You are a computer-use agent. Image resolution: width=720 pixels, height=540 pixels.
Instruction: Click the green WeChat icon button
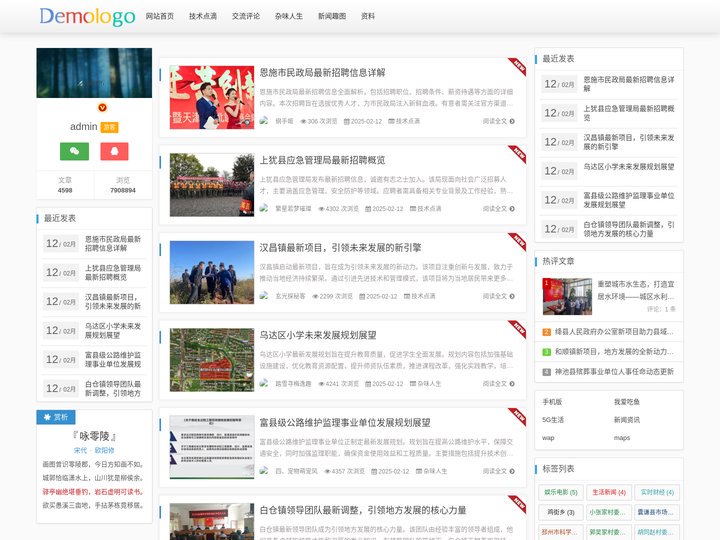click(74, 151)
